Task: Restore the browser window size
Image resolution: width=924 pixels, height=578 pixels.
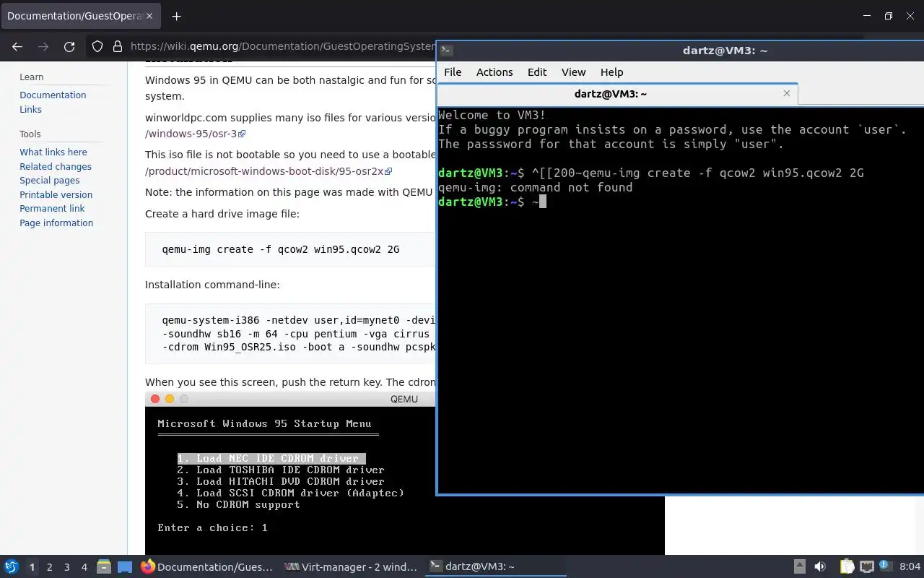Action: point(889,16)
